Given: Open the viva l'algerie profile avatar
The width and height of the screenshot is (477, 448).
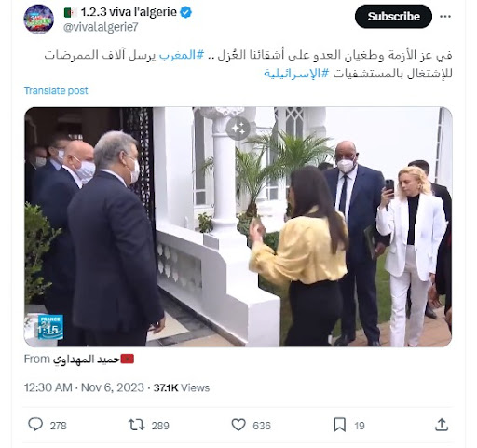Looking at the screenshot, I should point(39,20).
